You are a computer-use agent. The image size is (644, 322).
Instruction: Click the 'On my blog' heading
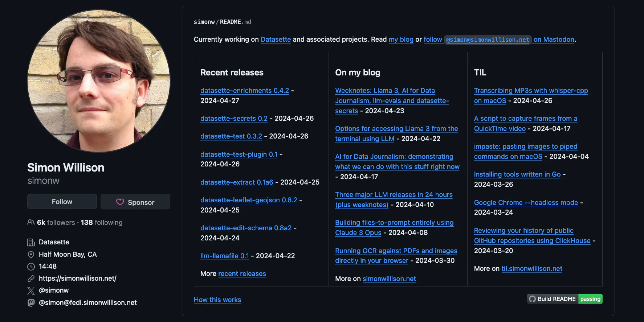(358, 73)
